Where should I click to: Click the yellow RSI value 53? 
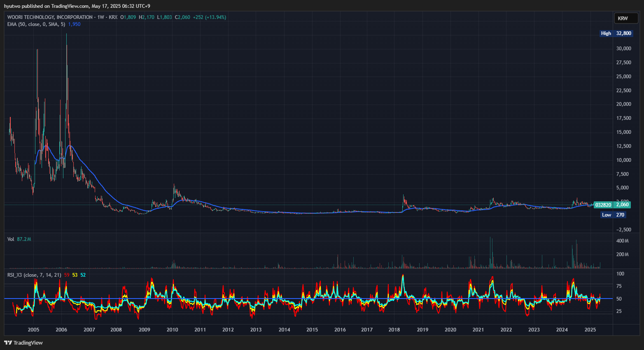coord(75,275)
